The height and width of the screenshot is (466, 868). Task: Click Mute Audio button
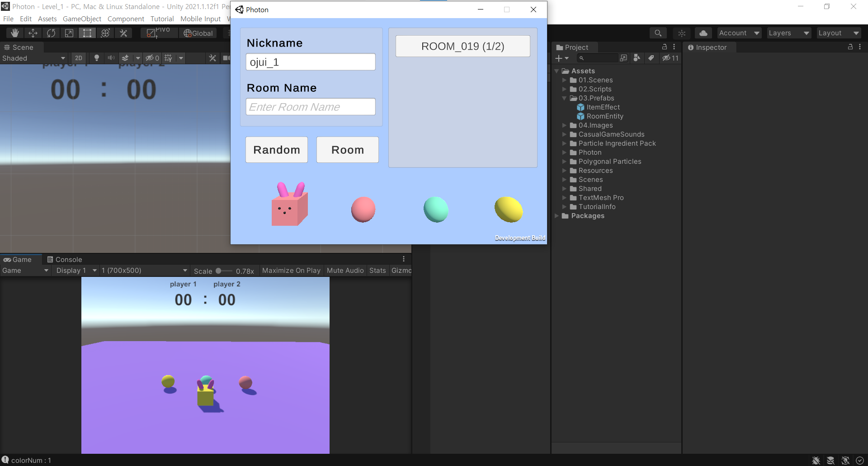345,271
